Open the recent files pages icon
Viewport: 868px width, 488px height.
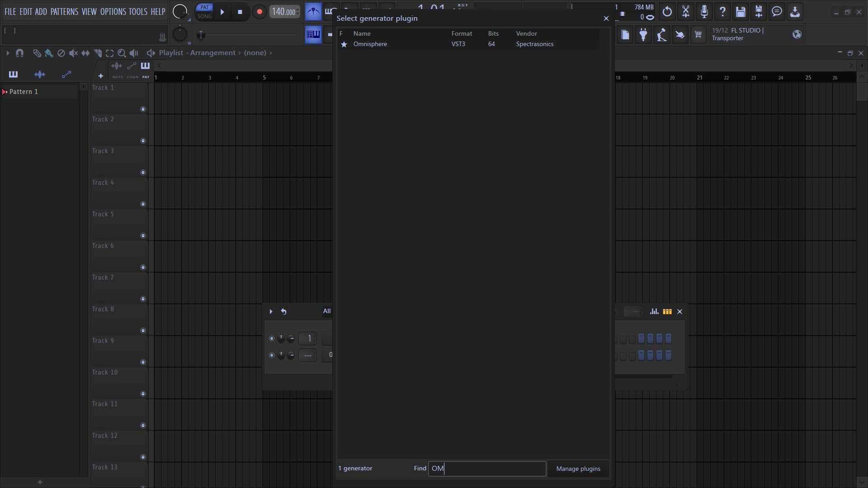pos(625,35)
